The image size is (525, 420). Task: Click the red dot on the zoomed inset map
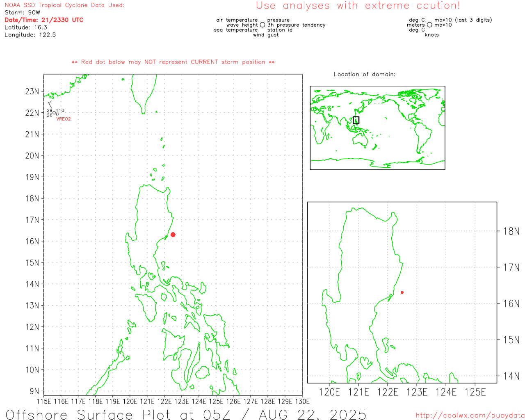tap(402, 292)
